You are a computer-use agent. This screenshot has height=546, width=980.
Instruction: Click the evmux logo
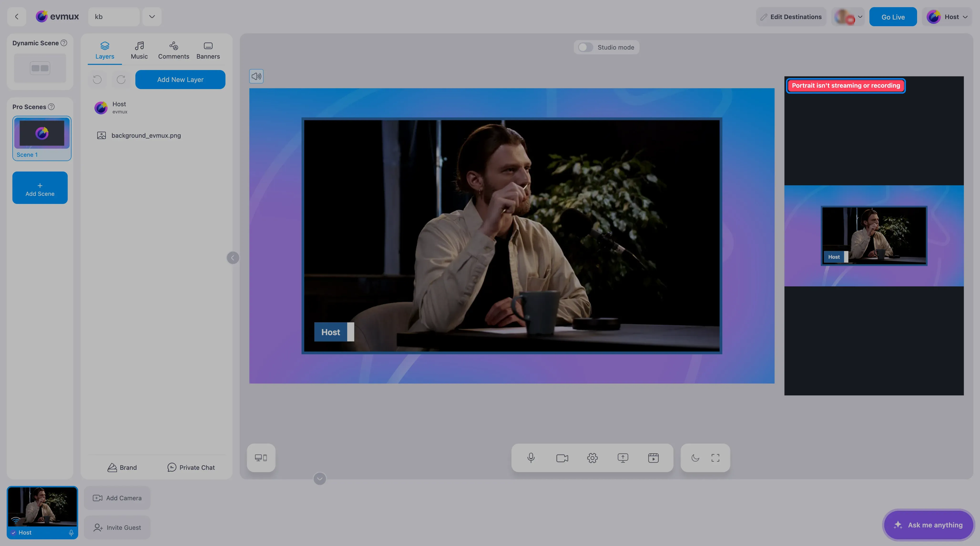click(57, 16)
